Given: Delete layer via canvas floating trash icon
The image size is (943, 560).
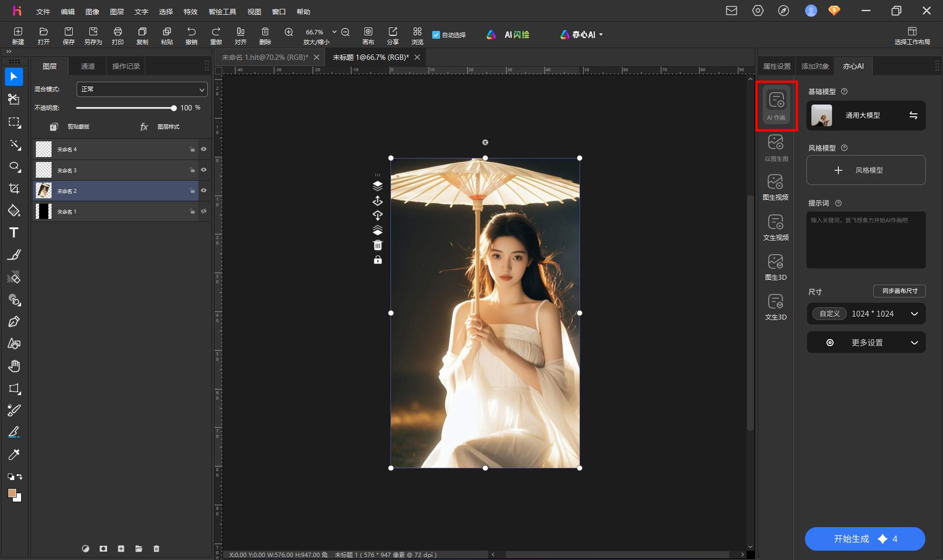Looking at the screenshot, I should 378,245.
